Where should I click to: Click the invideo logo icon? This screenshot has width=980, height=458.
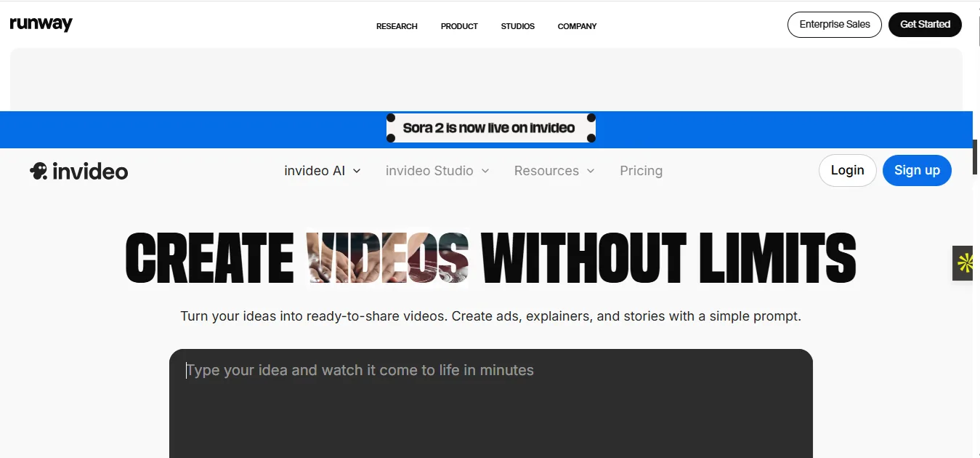39,171
